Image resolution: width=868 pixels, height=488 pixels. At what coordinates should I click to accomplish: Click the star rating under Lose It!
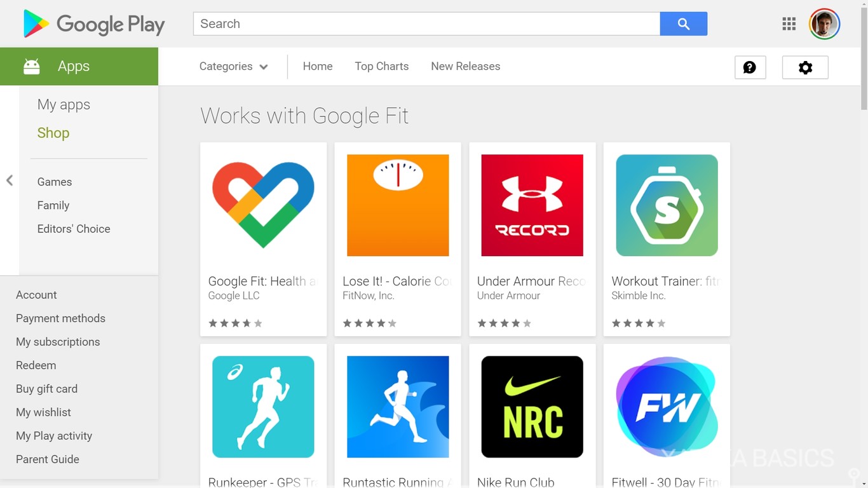[x=370, y=323]
